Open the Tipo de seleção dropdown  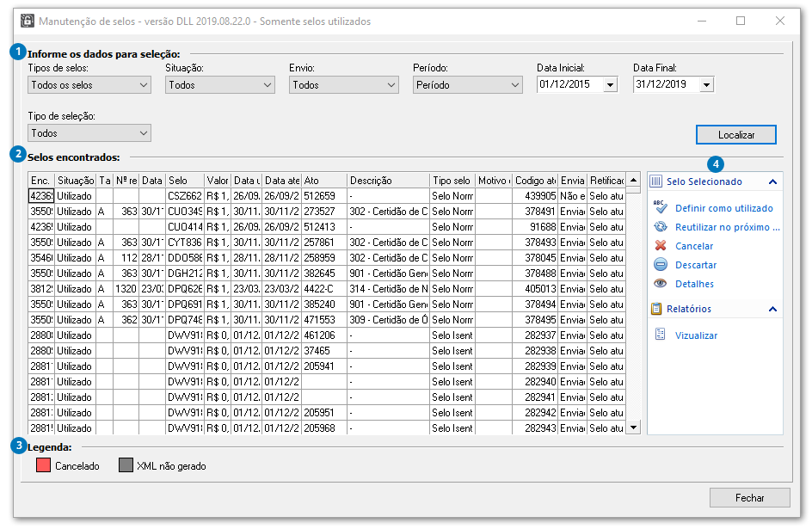pos(89,133)
